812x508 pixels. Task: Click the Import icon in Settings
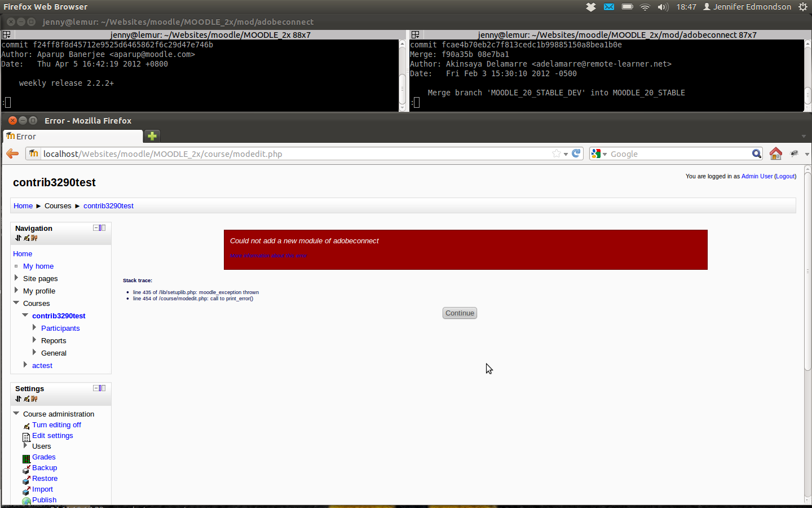[27, 490]
